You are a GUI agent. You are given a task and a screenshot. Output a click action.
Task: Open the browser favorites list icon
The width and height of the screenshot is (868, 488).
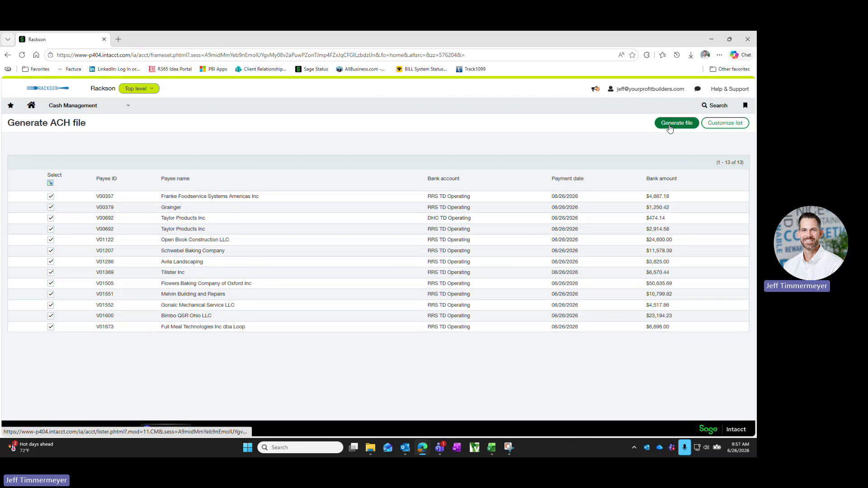662,55
